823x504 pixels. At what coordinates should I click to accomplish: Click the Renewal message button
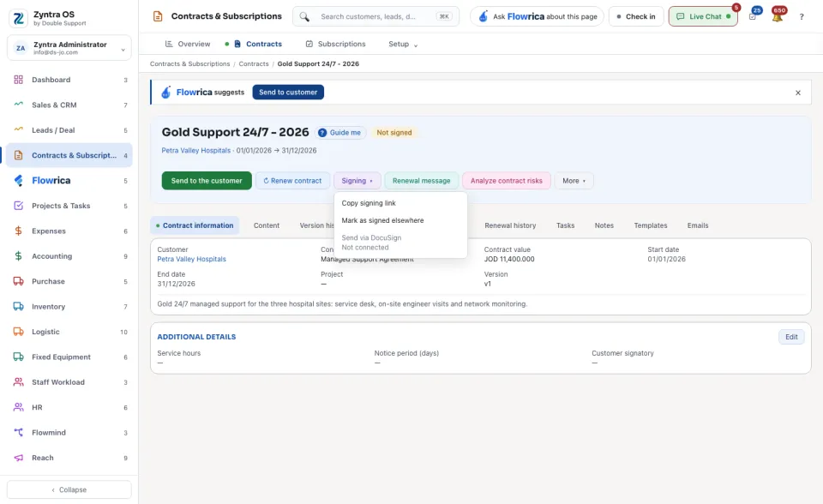(x=422, y=181)
